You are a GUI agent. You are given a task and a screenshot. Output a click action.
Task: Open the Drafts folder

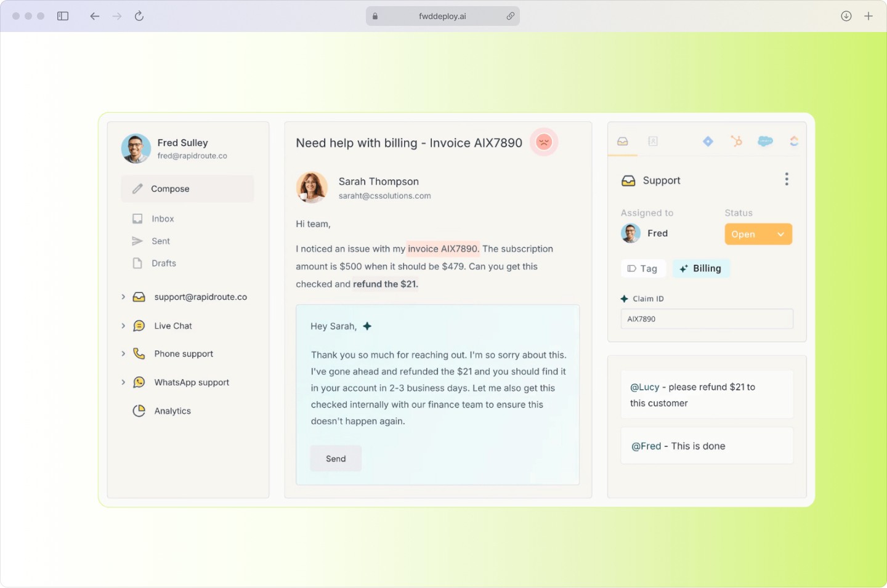[164, 264]
